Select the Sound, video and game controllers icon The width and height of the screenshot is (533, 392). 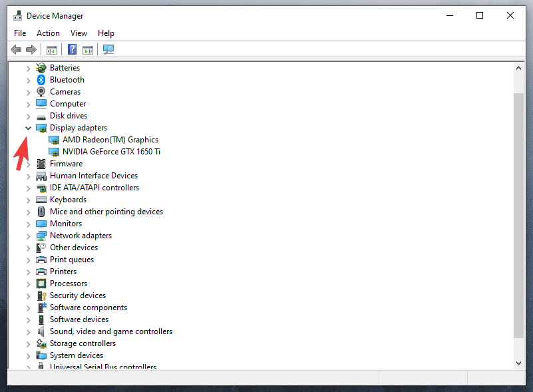41,331
